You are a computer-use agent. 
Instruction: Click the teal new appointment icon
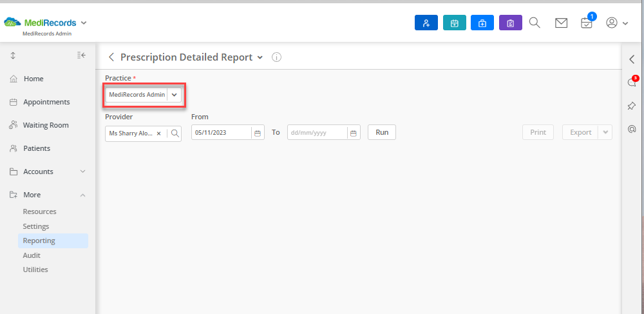(x=454, y=23)
